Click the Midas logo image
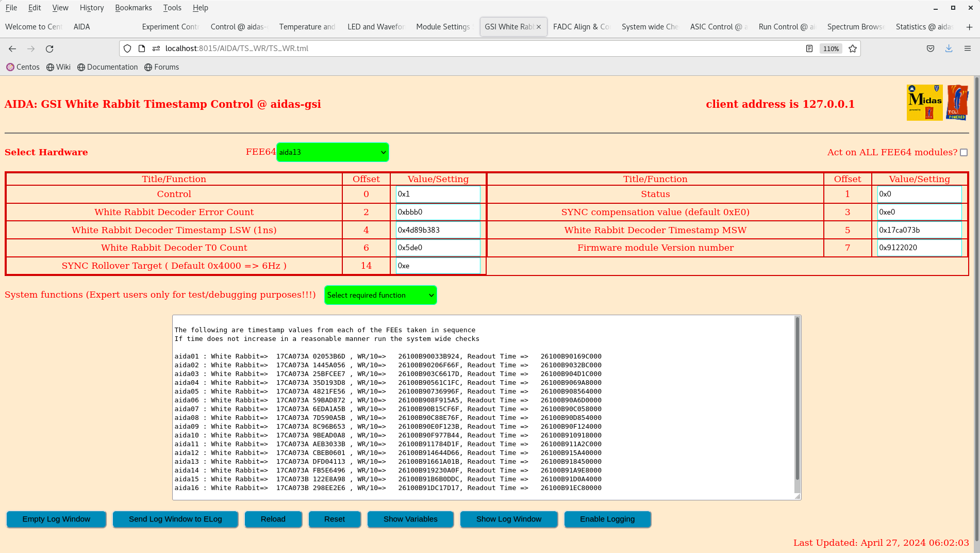Viewport: 980px width, 553px height. [x=925, y=103]
